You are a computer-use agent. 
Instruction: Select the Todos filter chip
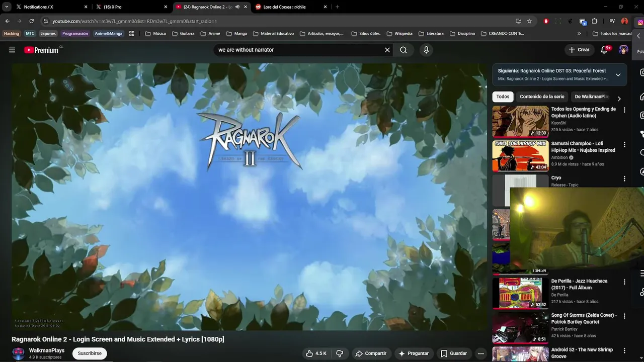tap(503, 97)
